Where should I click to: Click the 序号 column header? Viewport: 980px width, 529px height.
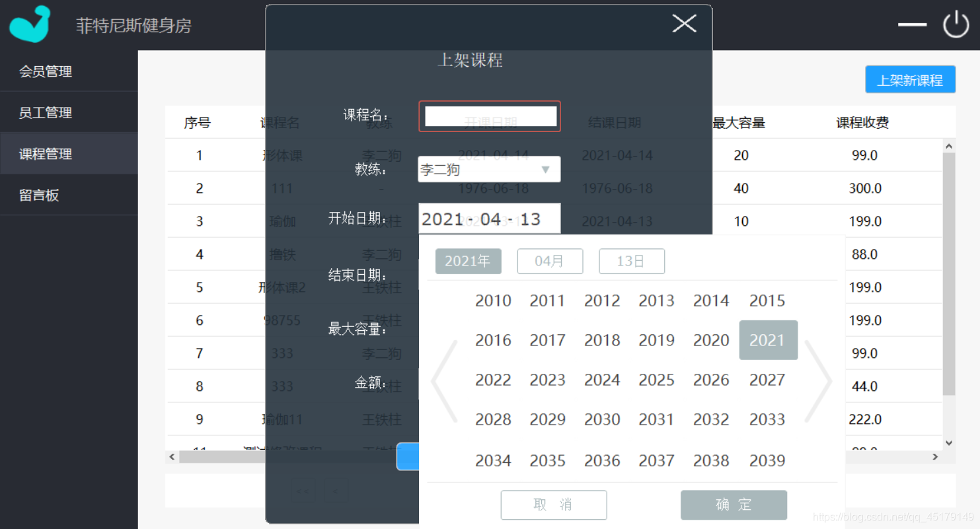198,122
